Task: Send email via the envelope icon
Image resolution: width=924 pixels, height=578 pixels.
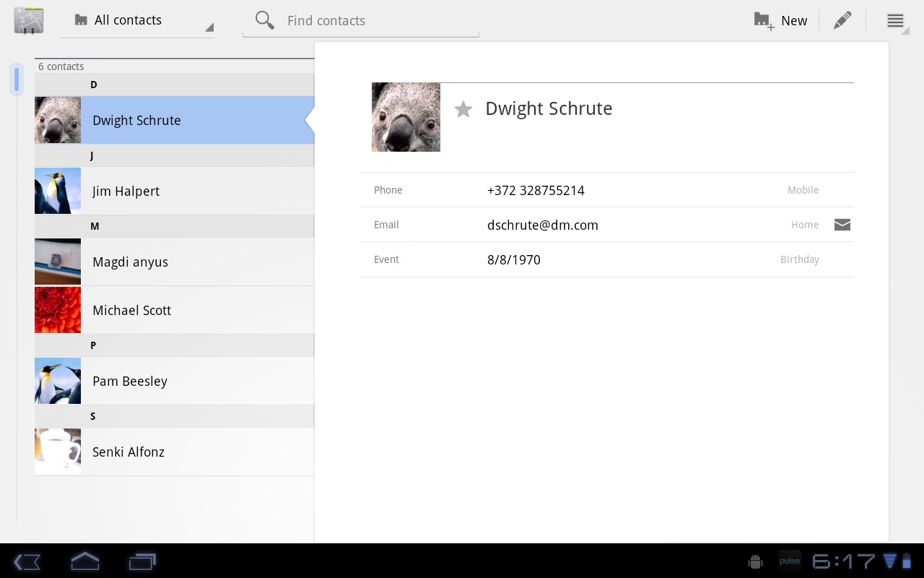Action: pos(842,225)
